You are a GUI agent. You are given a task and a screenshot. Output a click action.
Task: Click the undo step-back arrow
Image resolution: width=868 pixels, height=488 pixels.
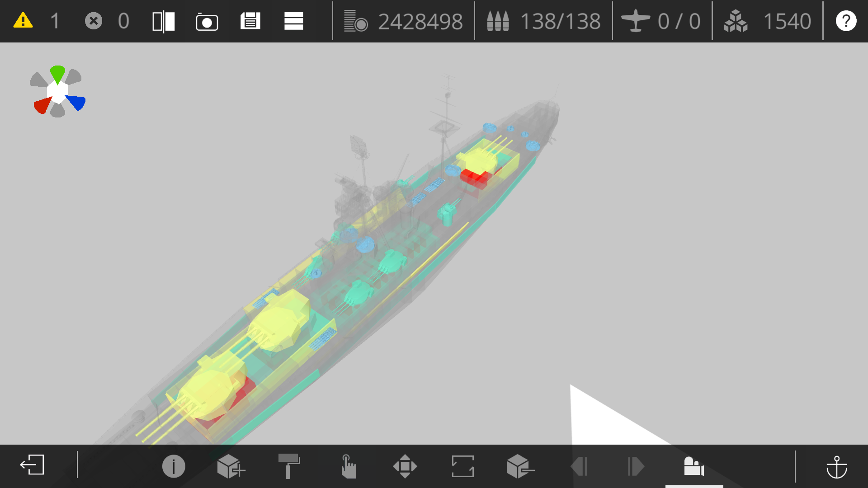[579, 466]
